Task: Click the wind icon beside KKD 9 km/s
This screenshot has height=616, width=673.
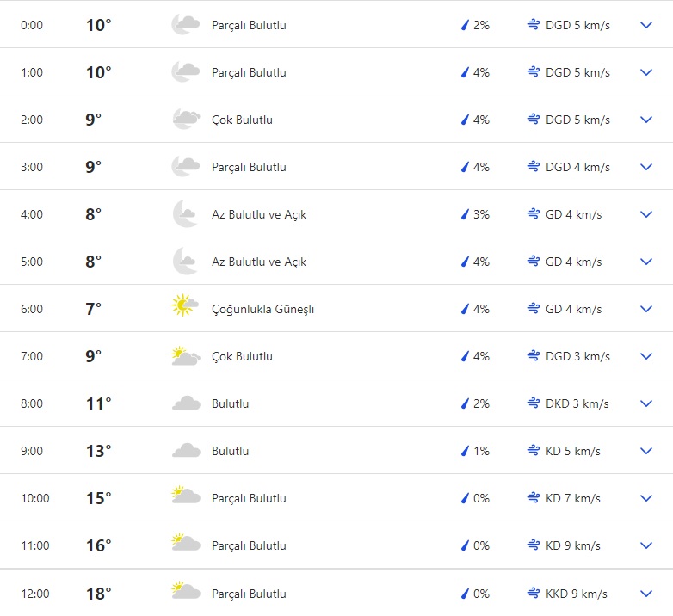Action: (x=534, y=594)
